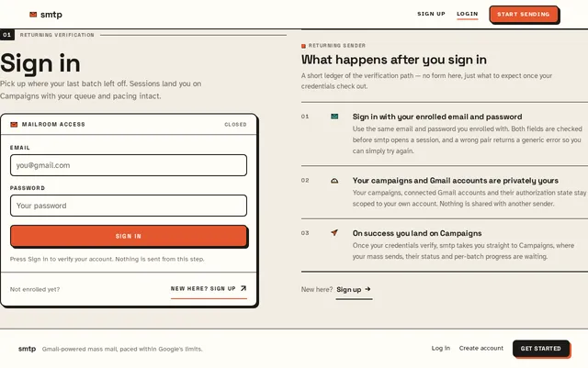Click the lock icon beside step 02
Image resolution: width=588 pixels, height=368 pixels.
tap(334, 181)
